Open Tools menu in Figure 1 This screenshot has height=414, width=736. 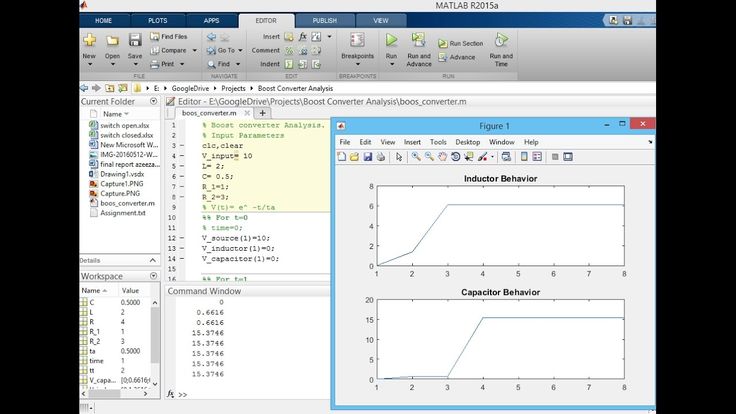coord(438,142)
